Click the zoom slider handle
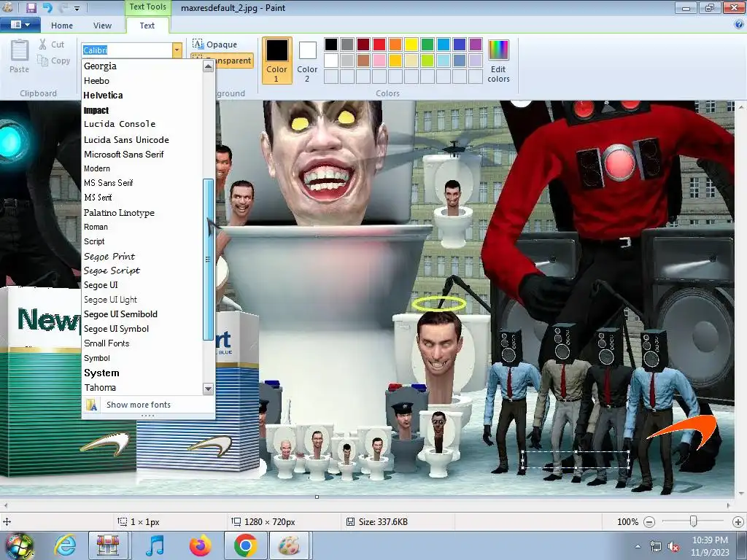 click(694, 521)
